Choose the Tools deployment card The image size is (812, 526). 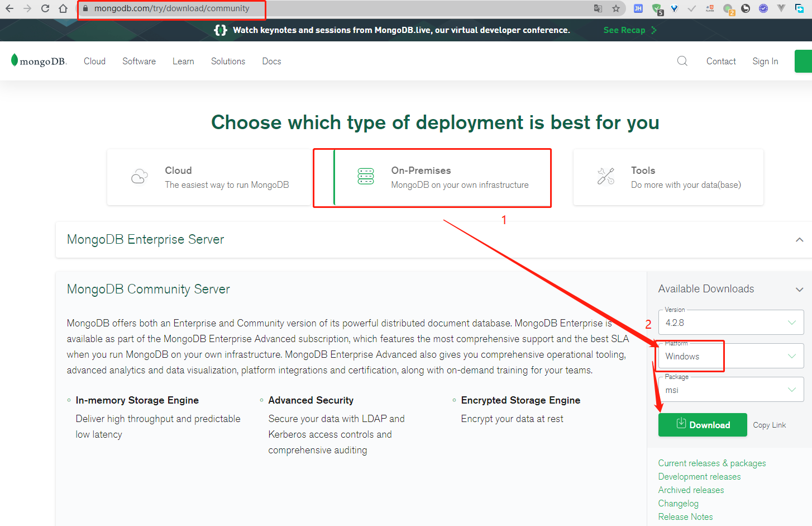(x=668, y=177)
